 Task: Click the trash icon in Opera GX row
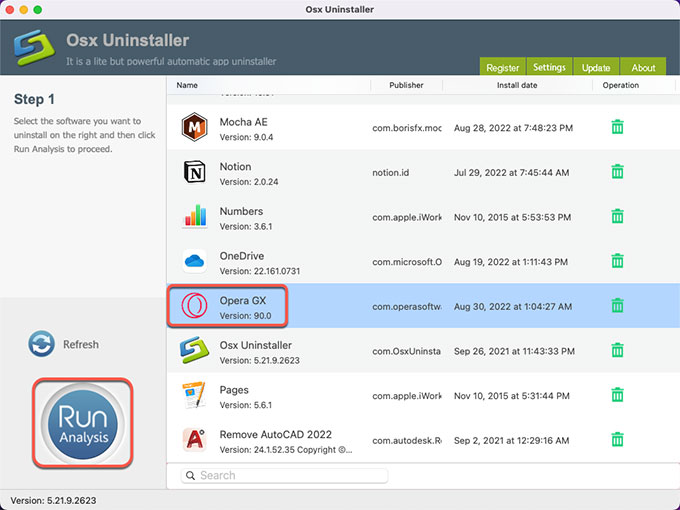pos(618,306)
